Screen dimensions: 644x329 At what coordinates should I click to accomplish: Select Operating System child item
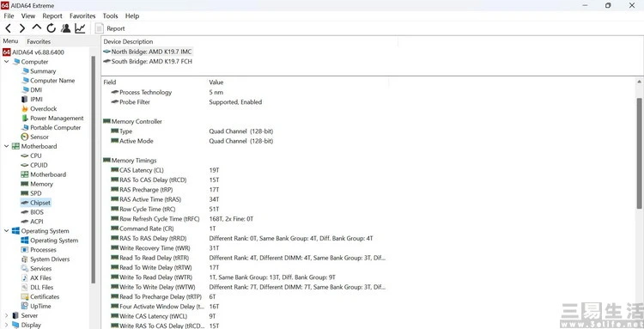[x=49, y=241]
